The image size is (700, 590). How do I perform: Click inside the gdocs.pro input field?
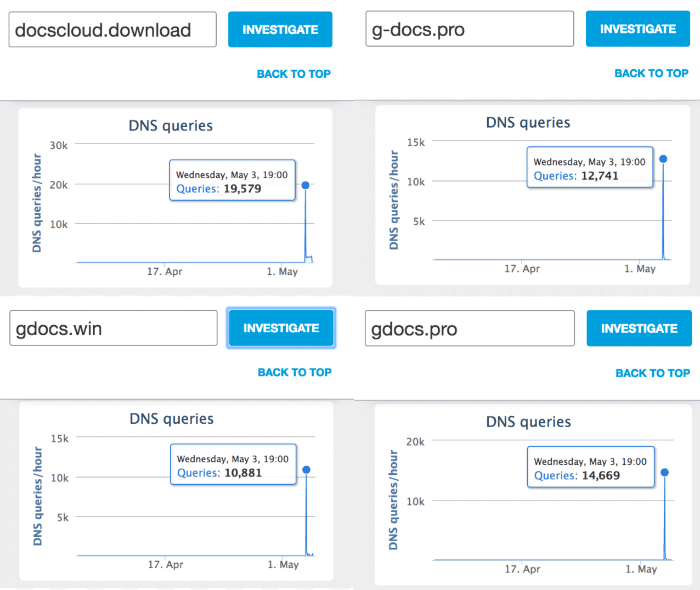pyautogui.click(x=470, y=328)
